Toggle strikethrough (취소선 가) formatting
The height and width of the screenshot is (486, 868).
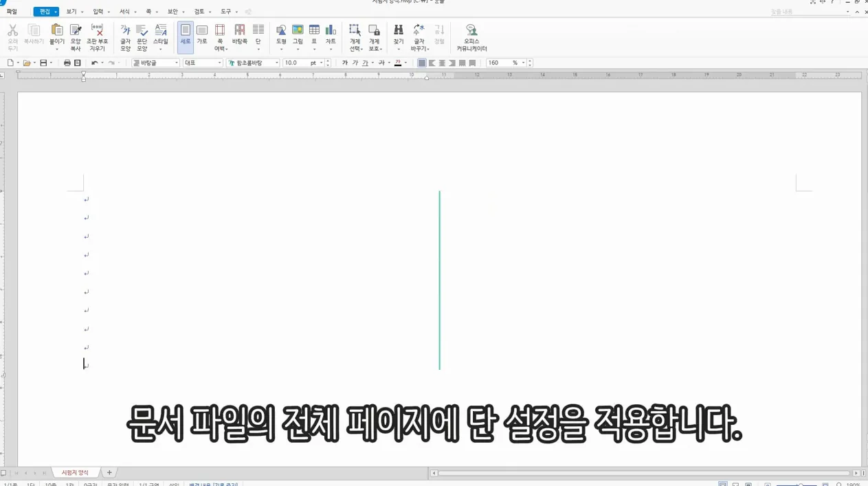pyautogui.click(x=381, y=63)
